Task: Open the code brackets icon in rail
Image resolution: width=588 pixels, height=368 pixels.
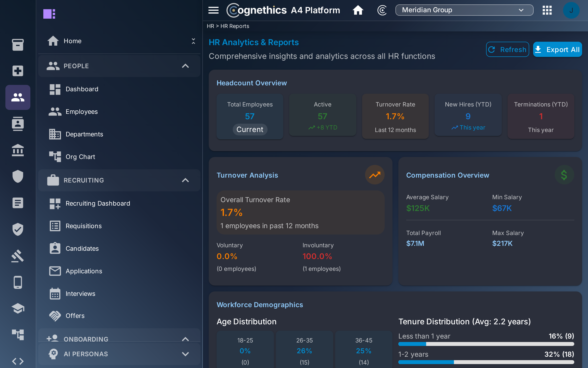Action: click(18, 361)
